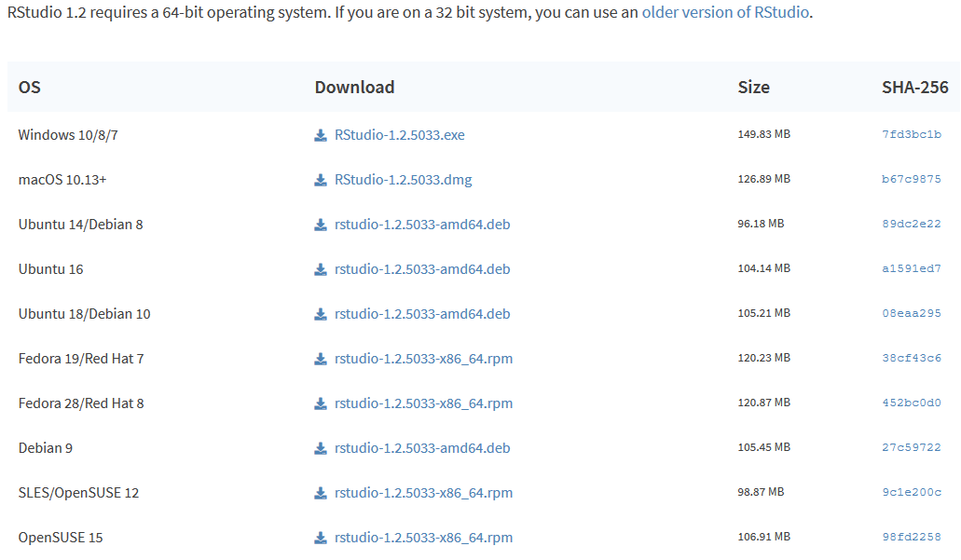Click download icon in Ubuntu 14/Debian 8 row
The image size is (961, 560).
[321, 225]
